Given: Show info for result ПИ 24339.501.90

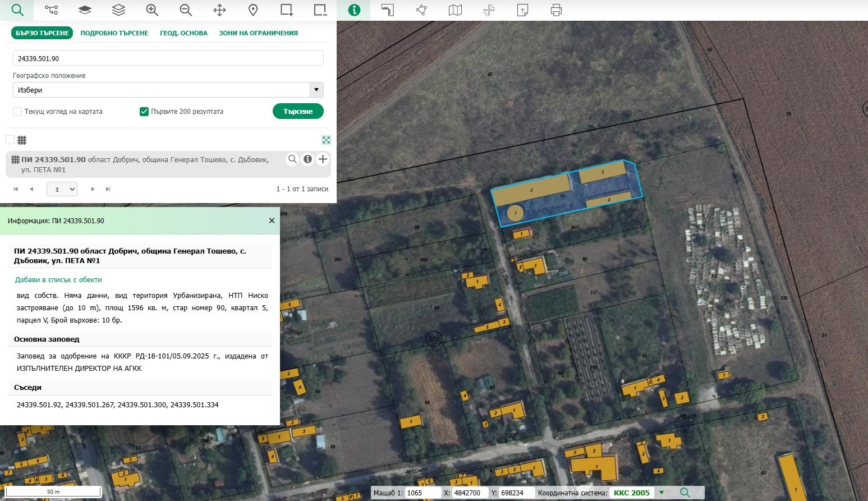Looking at the screenshot, I should (x=307, y=159).
